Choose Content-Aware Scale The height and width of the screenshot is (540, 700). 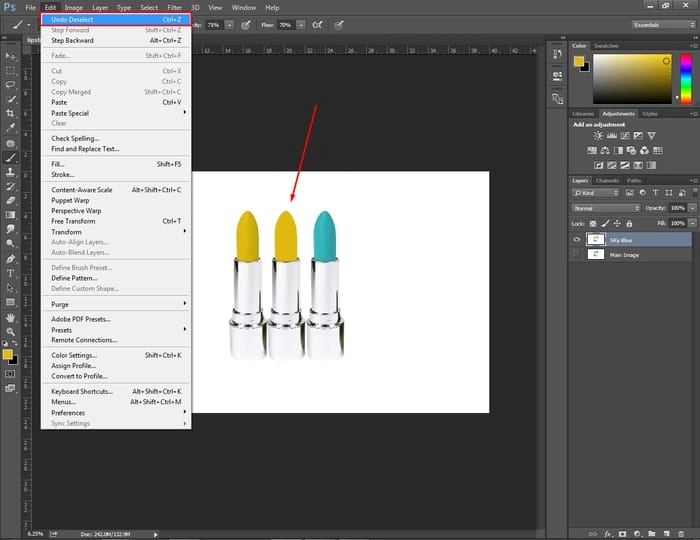click(116, 190)
